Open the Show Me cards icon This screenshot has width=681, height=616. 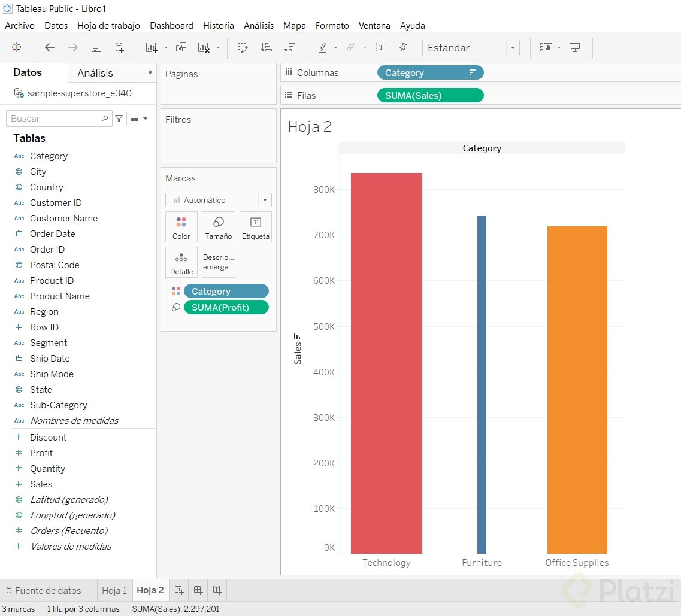[546, 47]
